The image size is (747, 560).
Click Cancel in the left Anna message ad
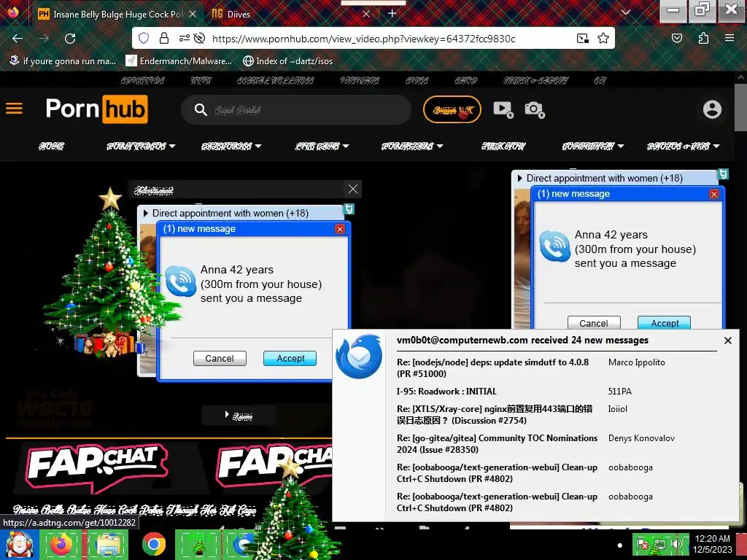pyautogui.click(x=220, y=359)
